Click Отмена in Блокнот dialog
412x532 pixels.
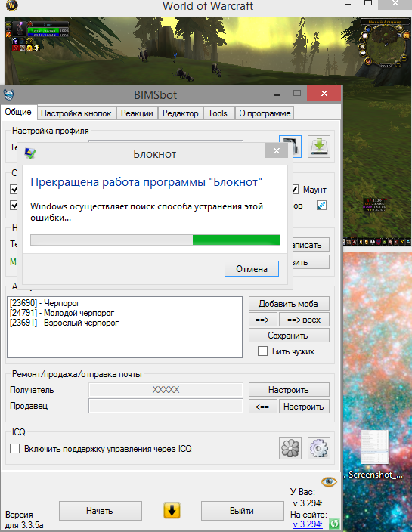click(252, 269)
